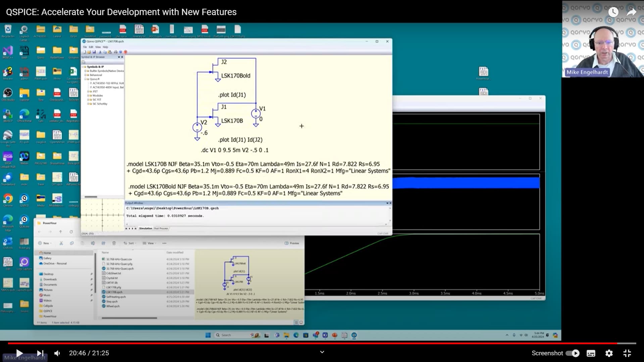Image resolution: width=644 pixels, height=362 pixels.
Task: Play the YouTube video
Action: 19,353
